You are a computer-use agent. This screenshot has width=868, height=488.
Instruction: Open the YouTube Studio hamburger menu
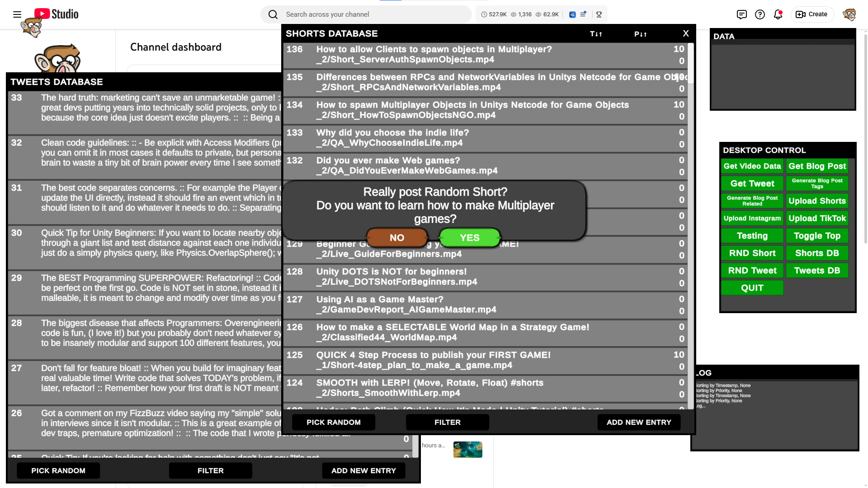tap(17, 14)
